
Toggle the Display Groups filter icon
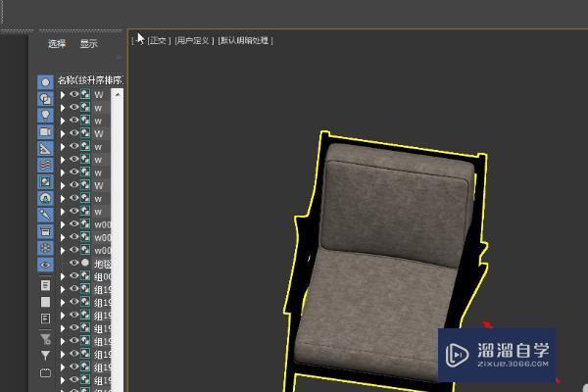click(45, 182)
